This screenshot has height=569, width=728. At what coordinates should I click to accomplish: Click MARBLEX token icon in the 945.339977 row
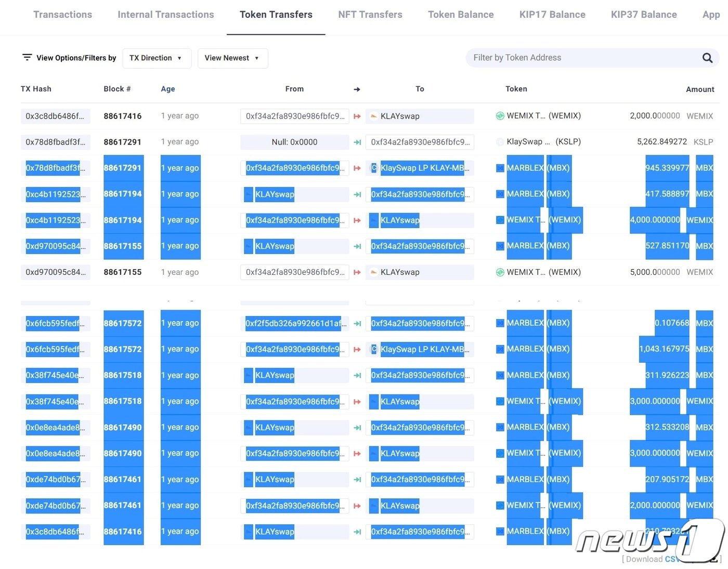[500, 168]
